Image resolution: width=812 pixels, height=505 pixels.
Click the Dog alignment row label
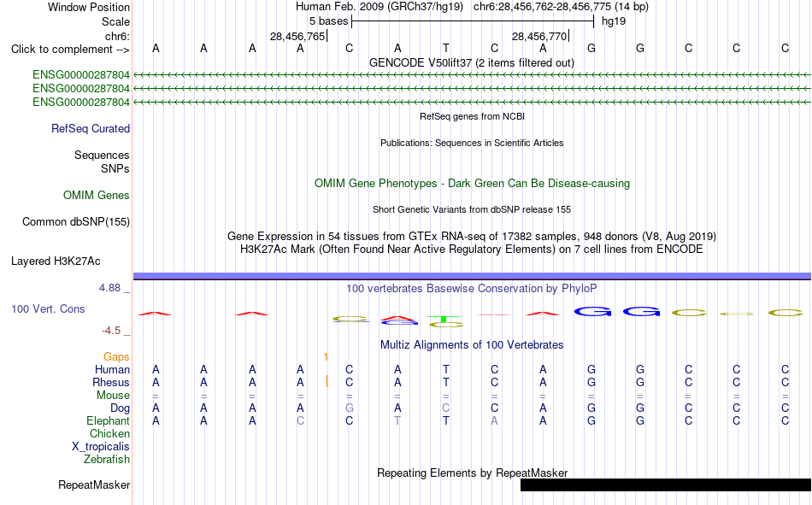(120, 408)
